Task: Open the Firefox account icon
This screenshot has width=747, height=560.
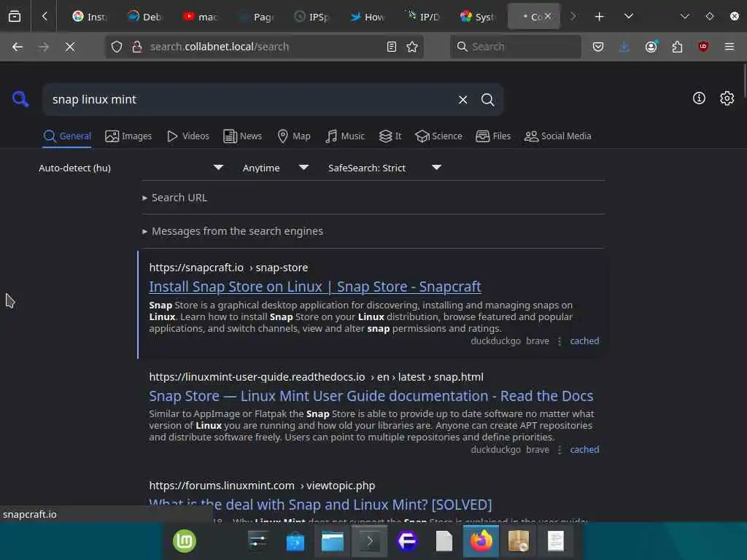Action: (x=651, y=47)
